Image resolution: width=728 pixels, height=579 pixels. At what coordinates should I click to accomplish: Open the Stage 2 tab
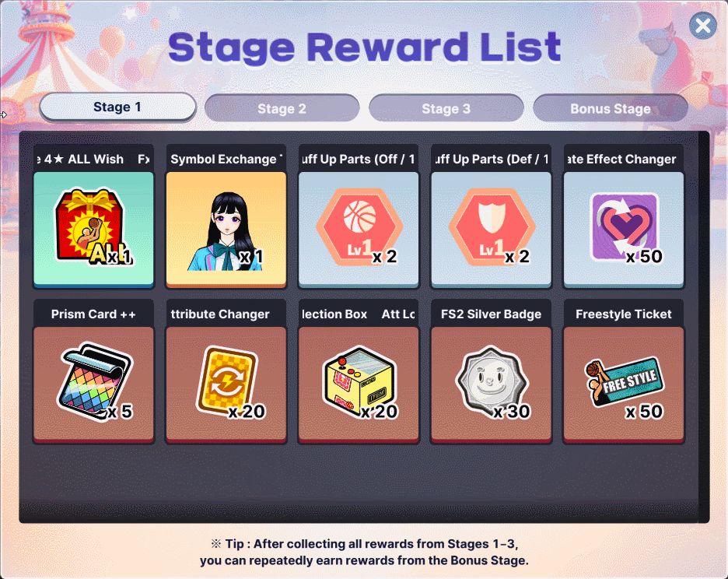[282, 108]
